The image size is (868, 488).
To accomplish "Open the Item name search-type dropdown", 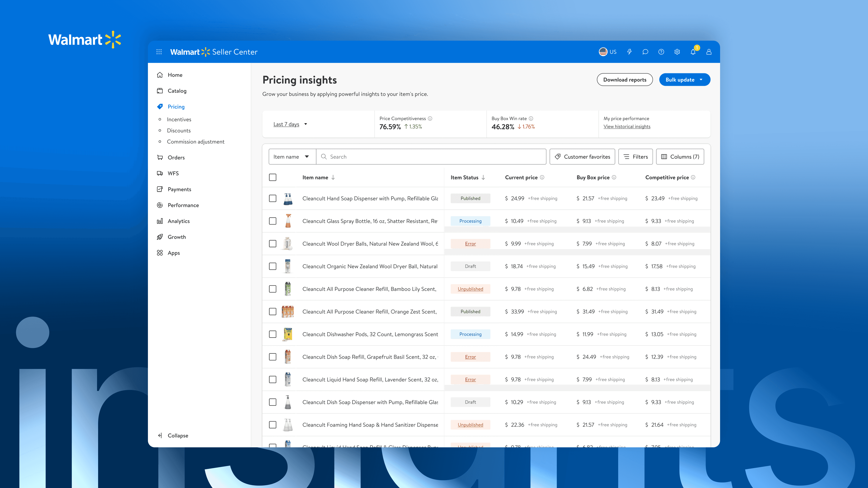I will point(292,157).
